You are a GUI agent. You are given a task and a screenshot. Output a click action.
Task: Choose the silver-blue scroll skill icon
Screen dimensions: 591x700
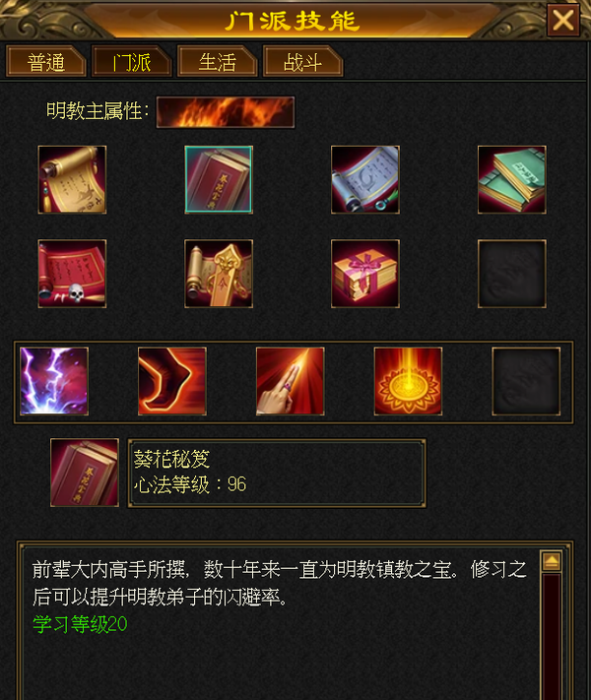pyautogui.click(x=365, y=179)
